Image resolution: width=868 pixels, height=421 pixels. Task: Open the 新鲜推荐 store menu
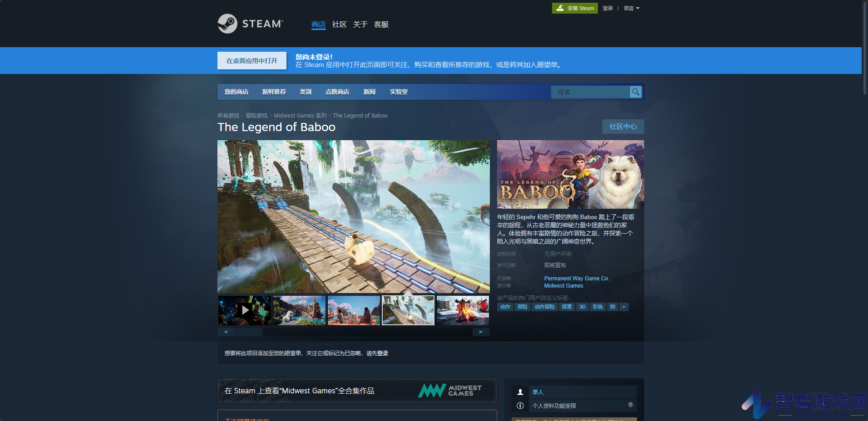click(x=274, y=92)
